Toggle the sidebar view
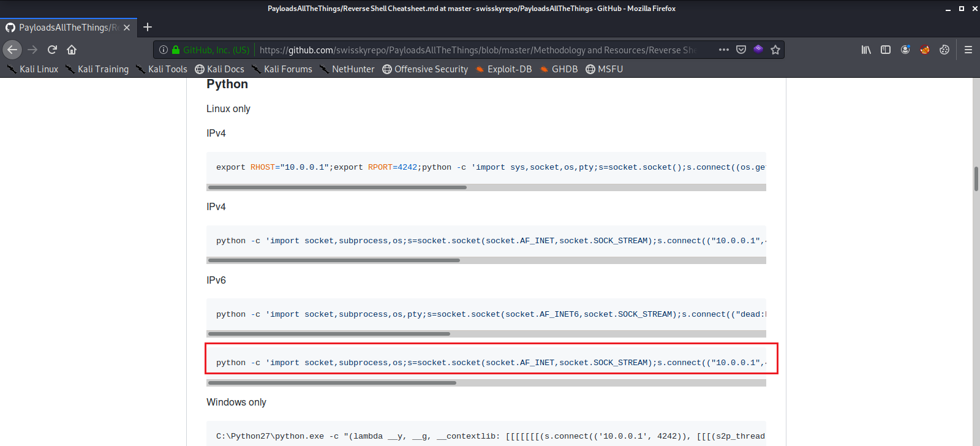The width and height of the screenshot is (980, 446). point(886,50)
